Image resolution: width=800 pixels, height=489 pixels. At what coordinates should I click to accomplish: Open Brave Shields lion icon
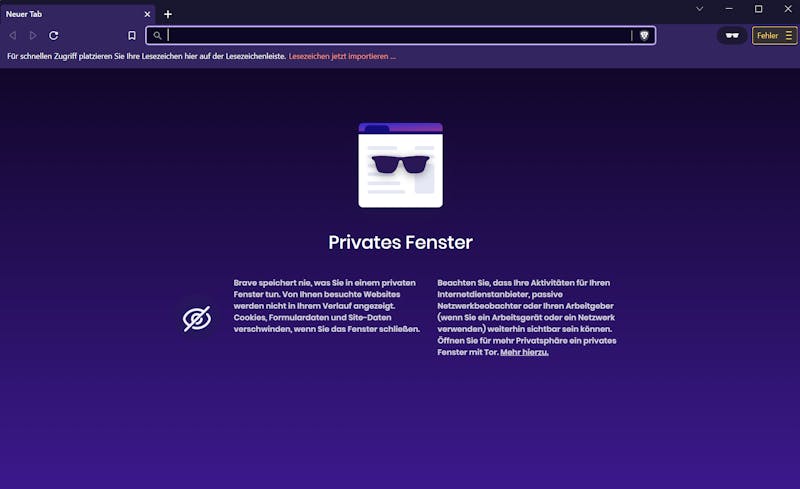pyautogui.click(x=644, y=35)
